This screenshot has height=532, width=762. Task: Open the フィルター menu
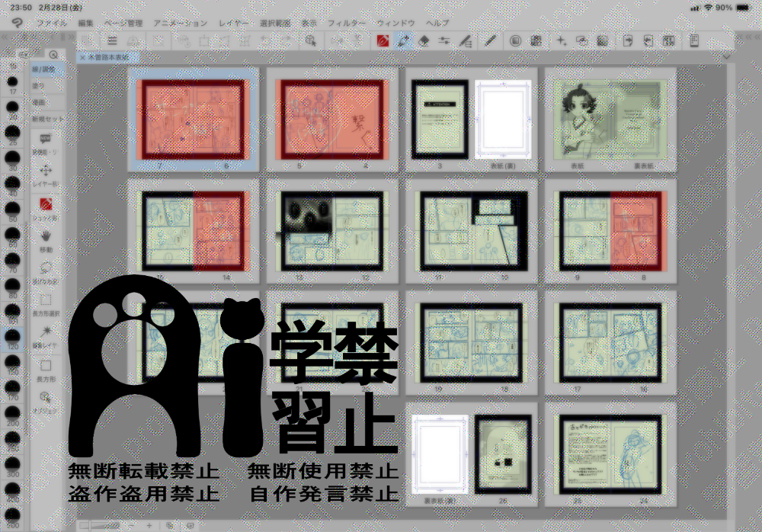(346, 24)
